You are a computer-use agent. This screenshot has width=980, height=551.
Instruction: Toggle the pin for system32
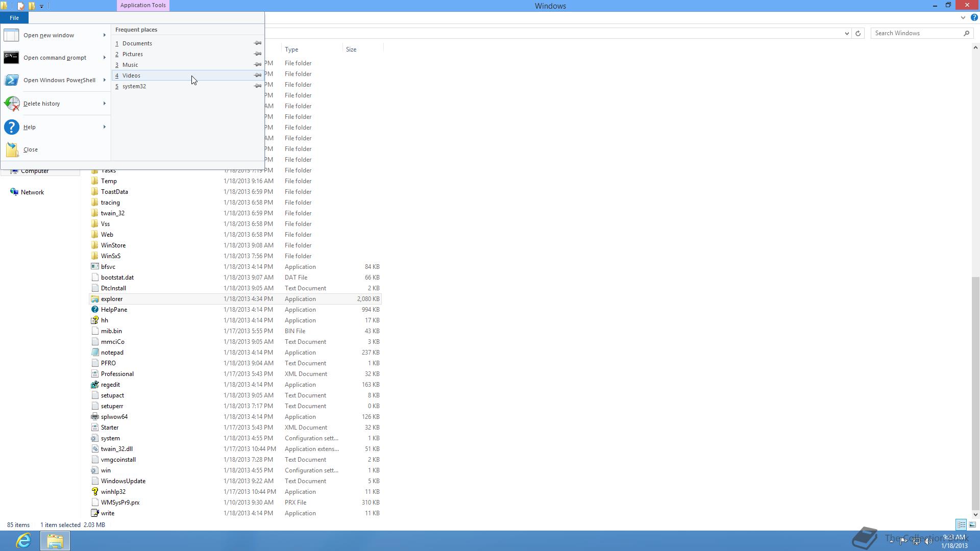point(258,86)
